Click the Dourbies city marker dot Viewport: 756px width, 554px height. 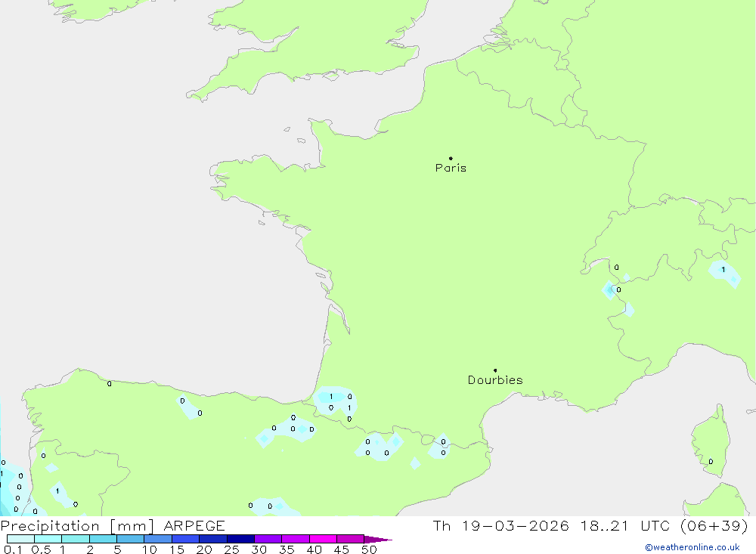click(x=495, y=370)
